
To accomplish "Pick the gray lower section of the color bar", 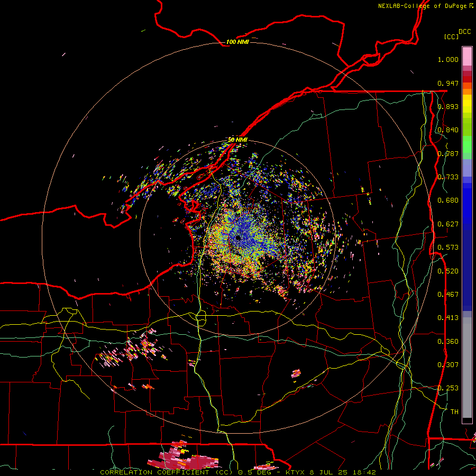I will (467, 368).
